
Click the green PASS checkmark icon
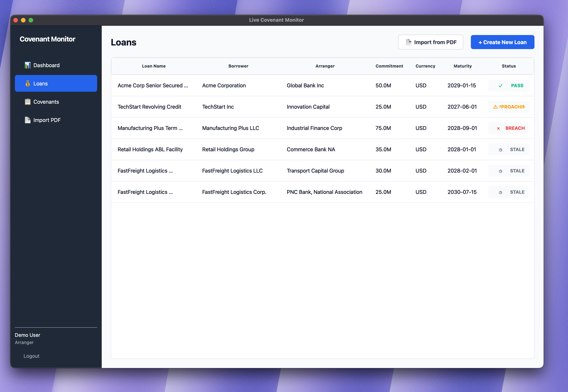click(x=500, y=86)
